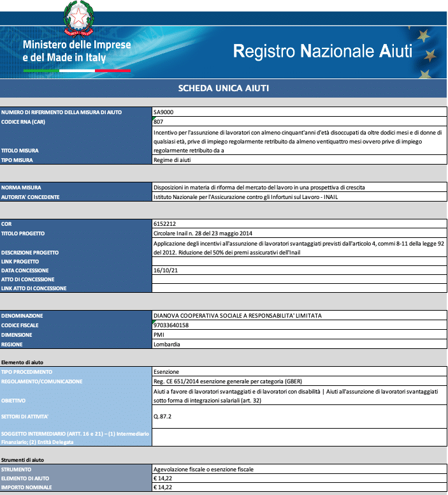This screenshot has width=448, height=495.
Task: Click the 'SETTORI DI ATTIVITA'' label
Action: 25,417
